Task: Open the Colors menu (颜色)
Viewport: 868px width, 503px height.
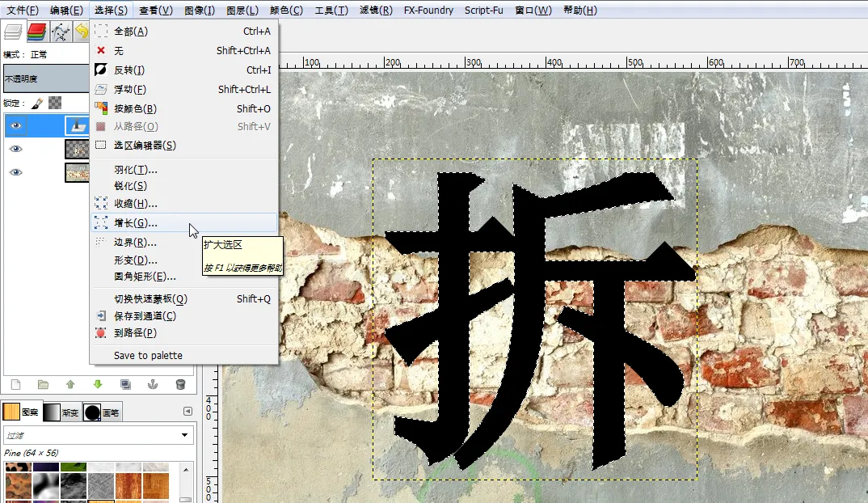Action: click(286, 10)
